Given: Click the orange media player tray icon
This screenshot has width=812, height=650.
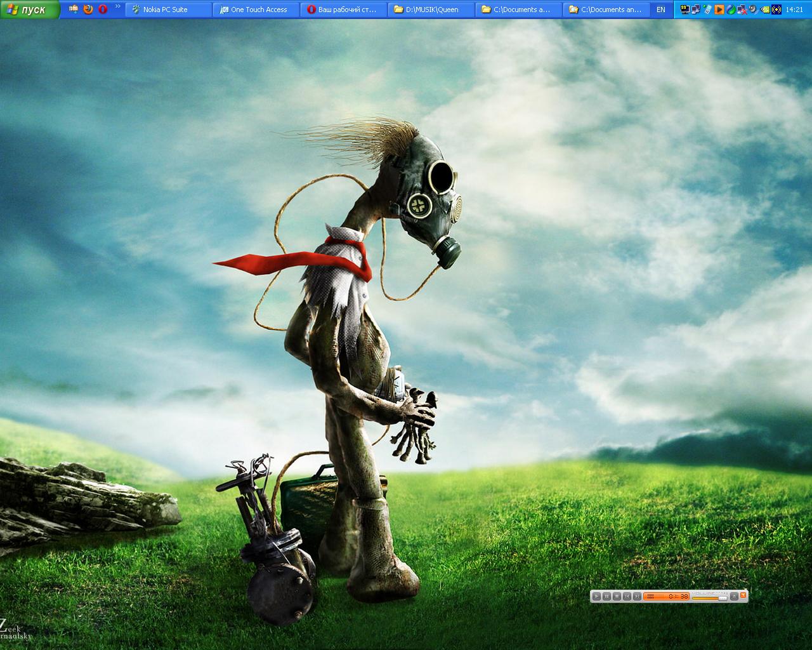Looking at the screenshot, I should [719, 10].
